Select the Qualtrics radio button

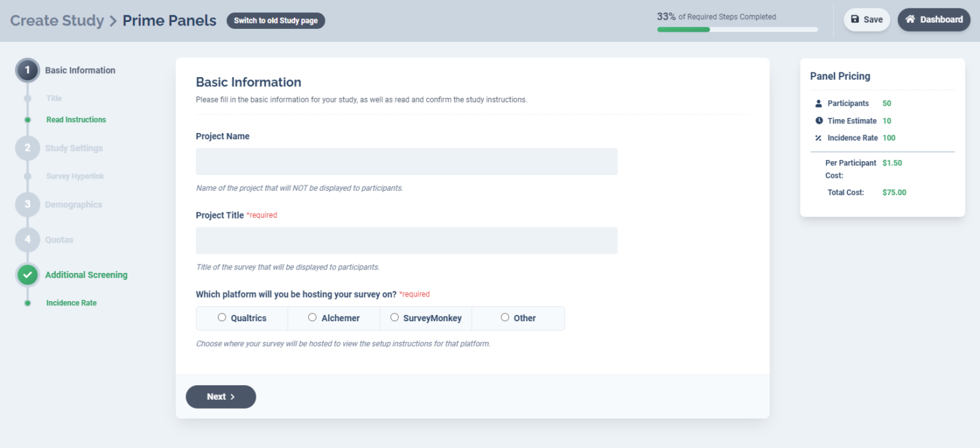point(222,317)
